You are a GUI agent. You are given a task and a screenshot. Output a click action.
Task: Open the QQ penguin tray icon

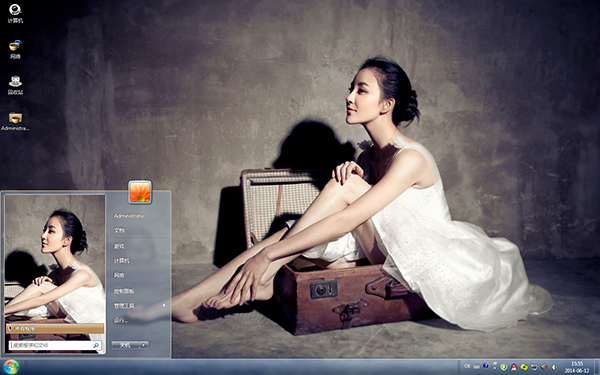pyautogui.click(x=514, y=367)
